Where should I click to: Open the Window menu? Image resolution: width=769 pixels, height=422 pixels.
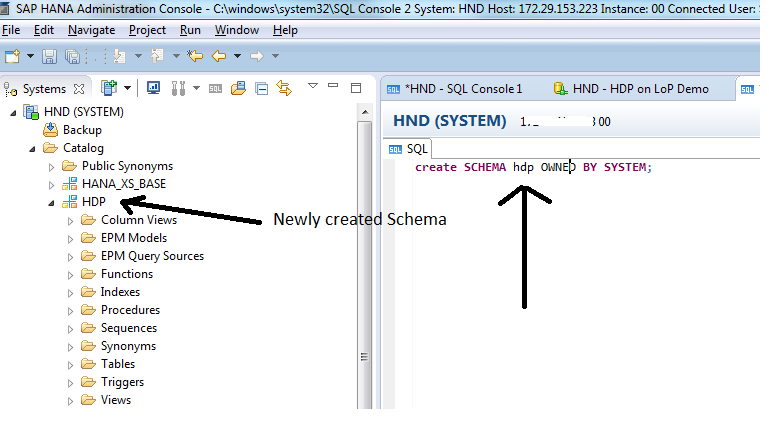pyautogui.click(x=236, y=30)
